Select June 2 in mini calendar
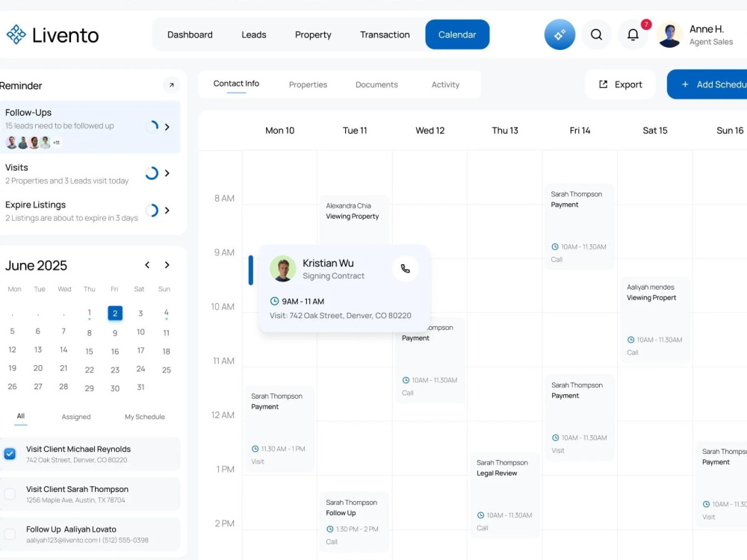747x560 pixels. click(115, 314)
